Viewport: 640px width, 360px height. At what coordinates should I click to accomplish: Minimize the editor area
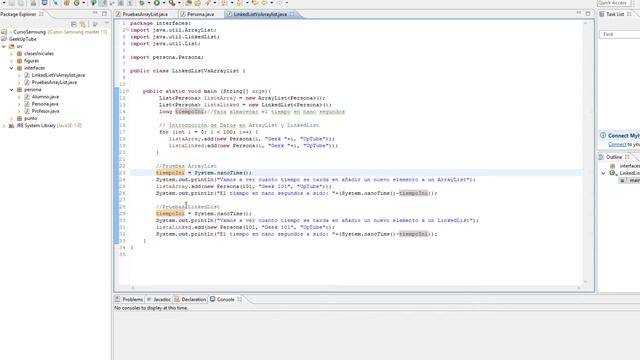click(x=579, y=13)
